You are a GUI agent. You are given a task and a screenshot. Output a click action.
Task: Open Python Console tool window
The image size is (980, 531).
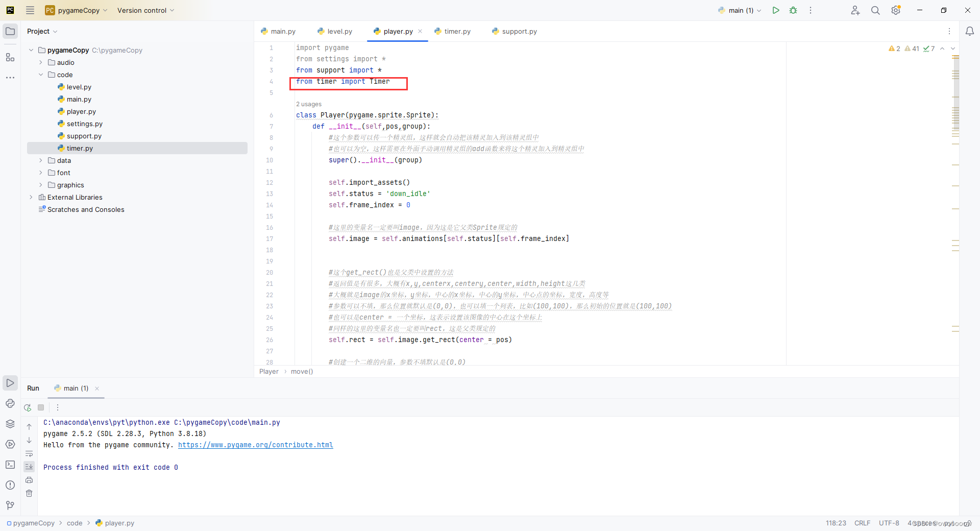(10, 403)
